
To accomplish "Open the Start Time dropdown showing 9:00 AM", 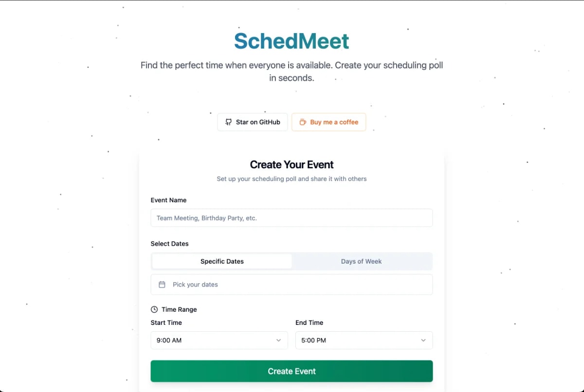I will 219,340.
